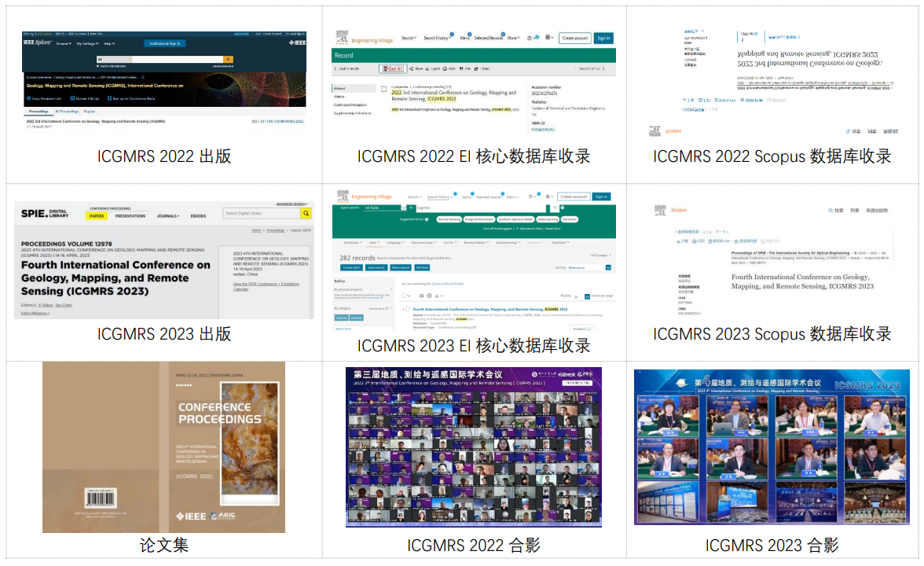This screenshot has height=566, width=924.
Task: Select caption '论文集'
Action: pyautogui.click(x=163, y=545)
